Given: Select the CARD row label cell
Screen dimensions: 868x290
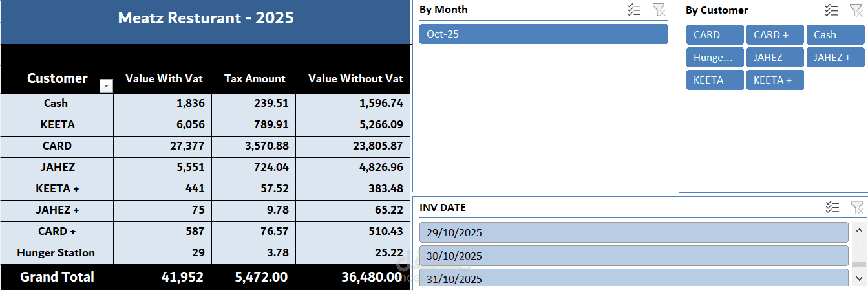Looking at the screenshot, I should [x=57, y=146].
